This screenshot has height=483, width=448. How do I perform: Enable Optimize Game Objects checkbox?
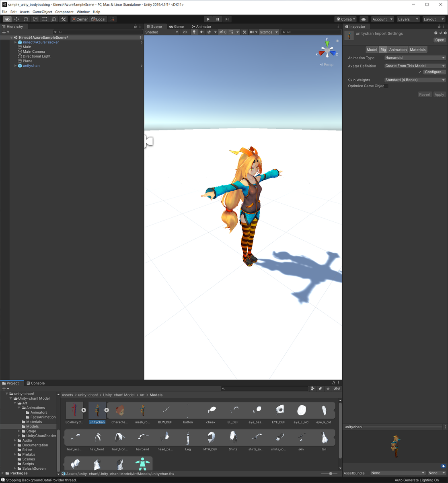point(386,86)
